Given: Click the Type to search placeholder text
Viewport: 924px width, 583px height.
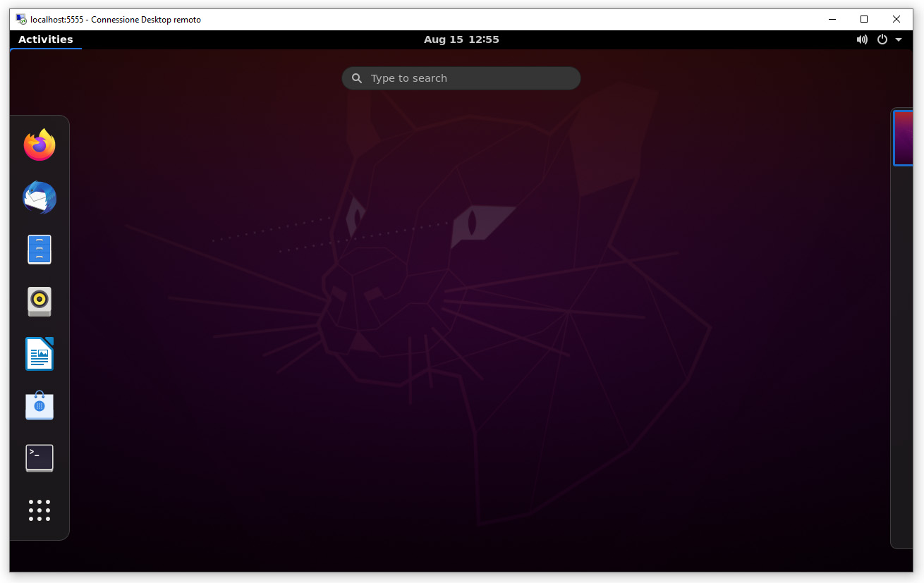Looking at the screenshot, I should (410, 78).
